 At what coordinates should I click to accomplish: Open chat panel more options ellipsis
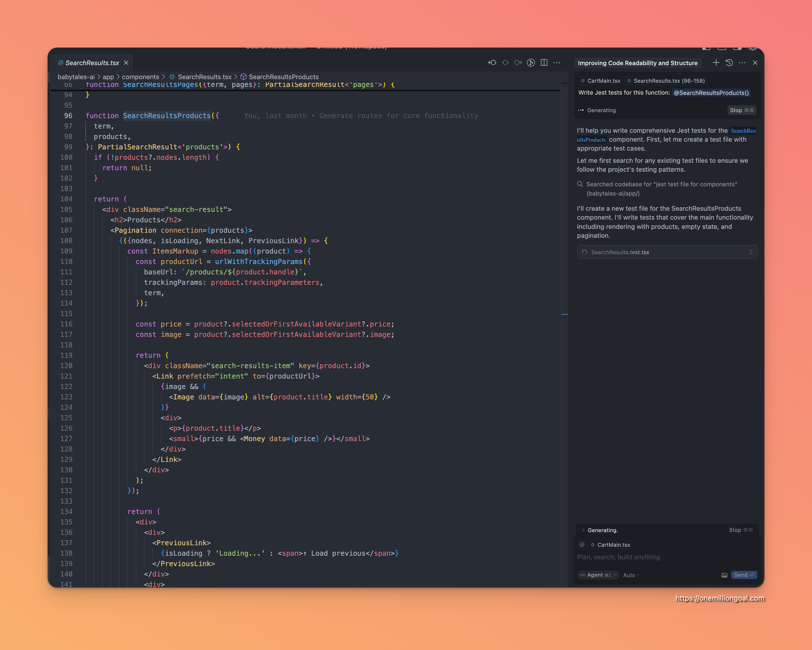point(742,63)
